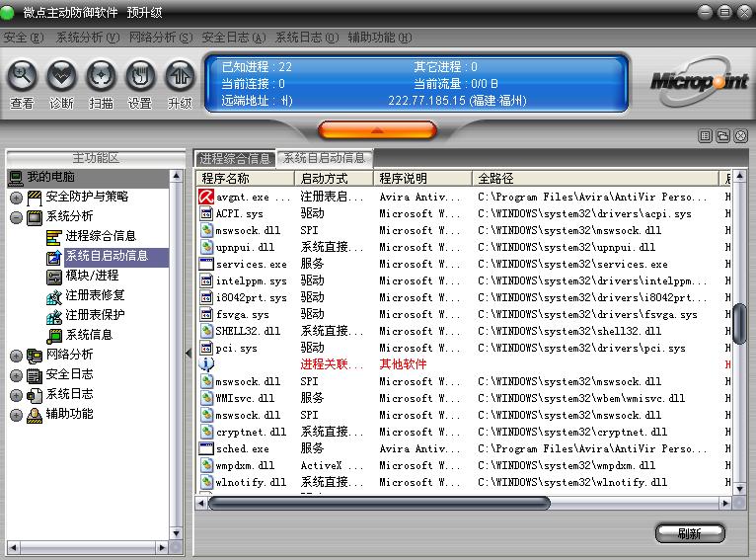Sort by 启动方式 column header
Image resolution: width=756 pixels, height=560 pixels.
coord(334,179)
